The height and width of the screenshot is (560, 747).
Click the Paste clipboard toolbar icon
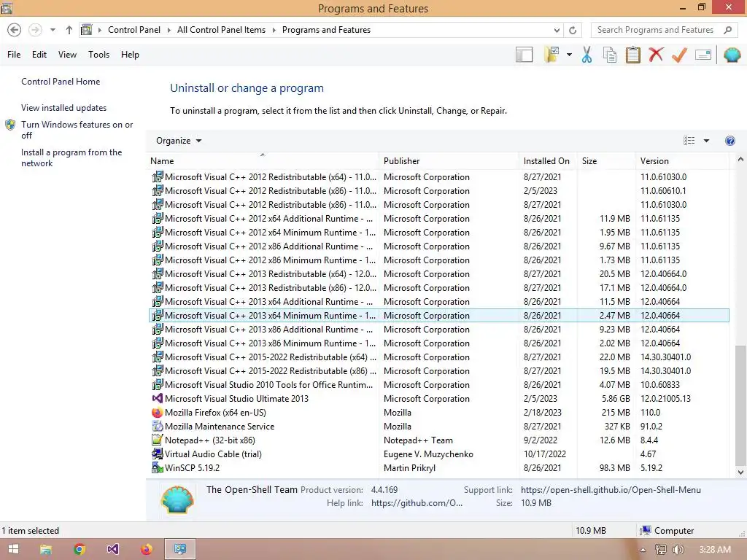click(632, 55)
